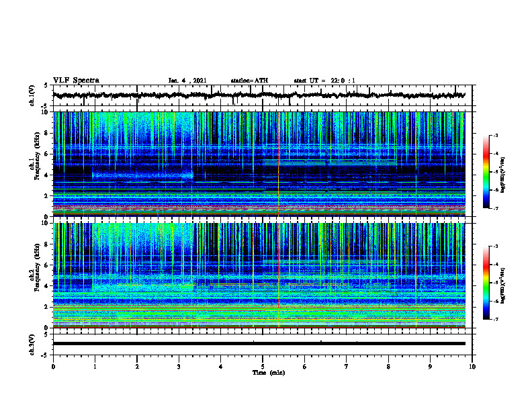Select the date text "Jan. 4, 2021"
This screenshot has width=532, height=411.
[187, 81]
